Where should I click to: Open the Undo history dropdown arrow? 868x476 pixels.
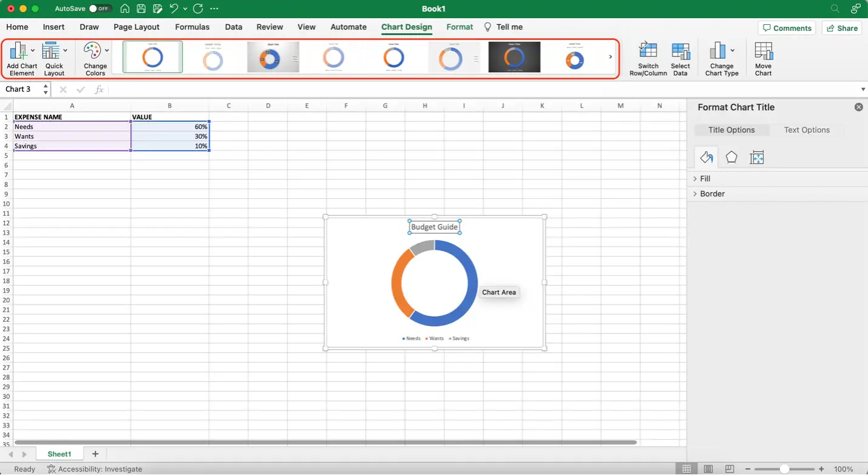[185, 8]
